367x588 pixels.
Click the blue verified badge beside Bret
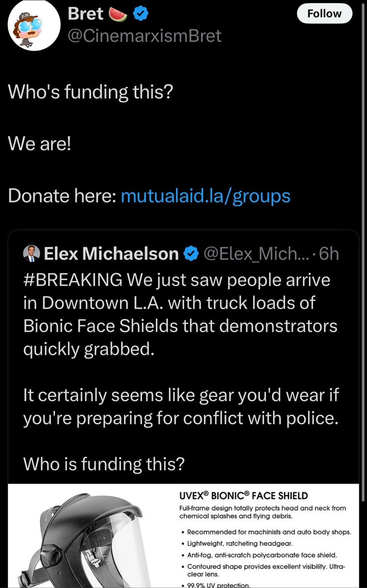coord(142,14)
